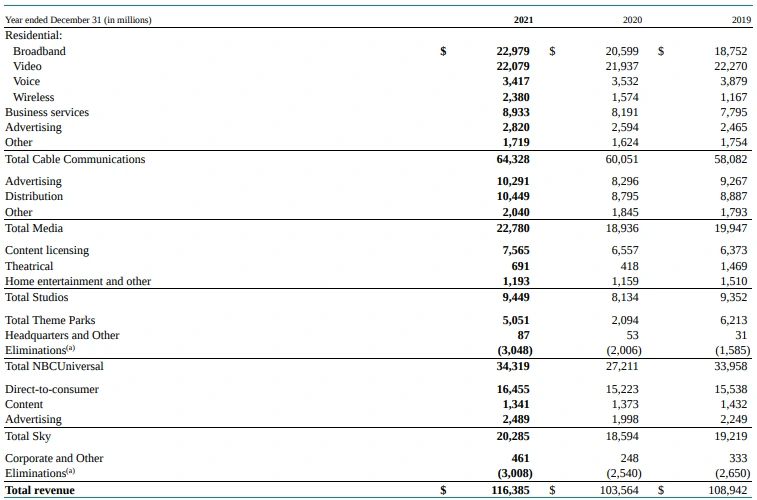Select Video 2019 value 22,270
757x500 pixels.
(731, 66)
